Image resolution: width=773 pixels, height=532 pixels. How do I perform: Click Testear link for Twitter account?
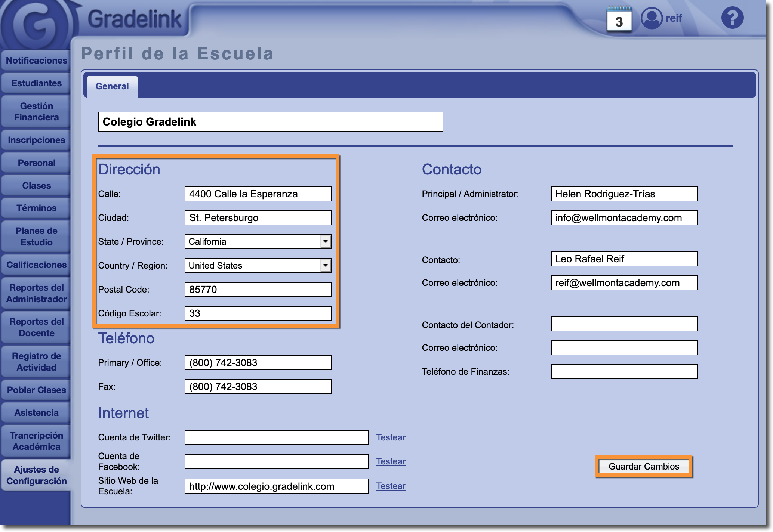(391, 437)
